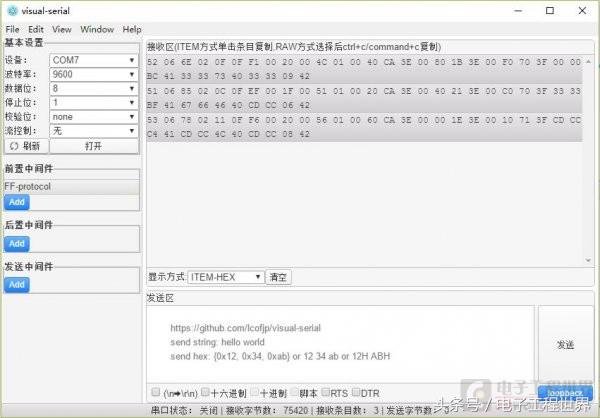Select the received item starting with 51 06 85

tap(364, 98)
